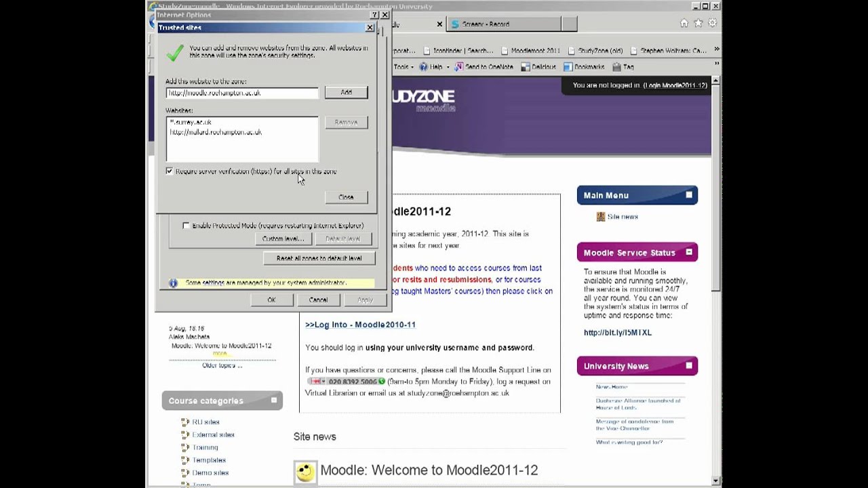Open Duchenne Alliance launched news link
This screenshot has height=488, width=868.
[638, 404]
